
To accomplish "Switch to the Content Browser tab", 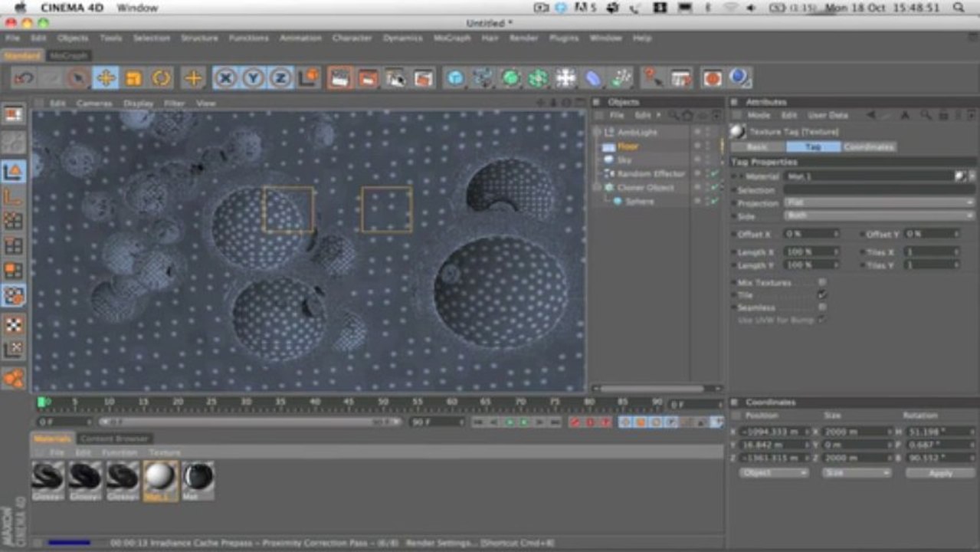I will coord(114,439).
